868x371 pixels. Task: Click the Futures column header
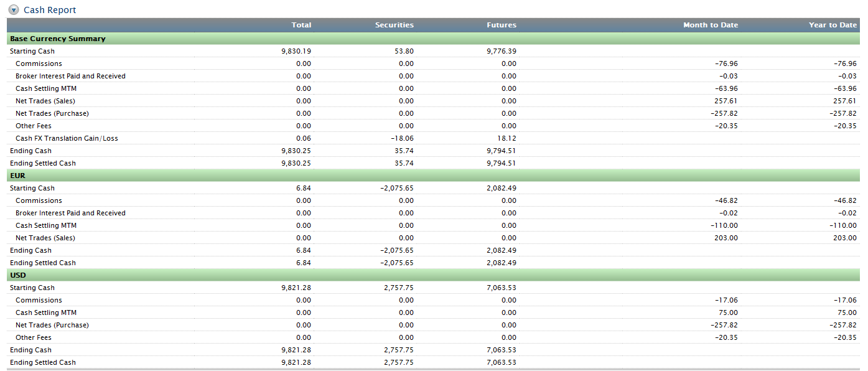pos(501,25)
